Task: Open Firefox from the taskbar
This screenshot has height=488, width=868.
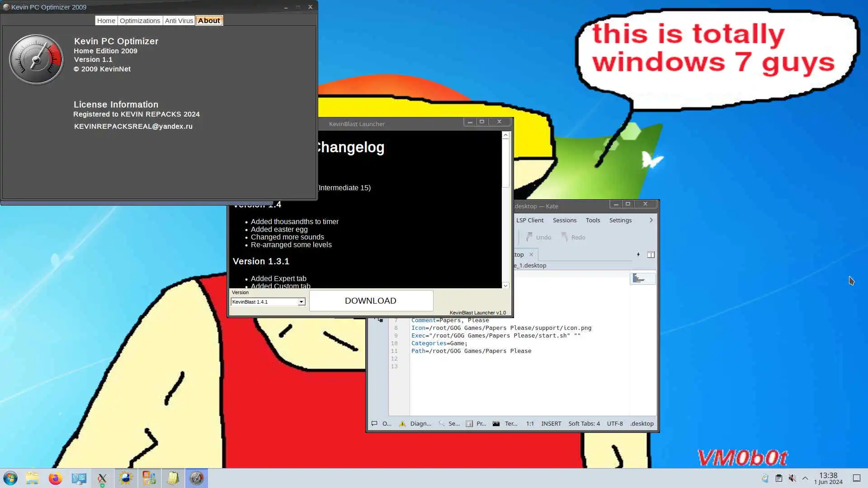Action: 55,478
